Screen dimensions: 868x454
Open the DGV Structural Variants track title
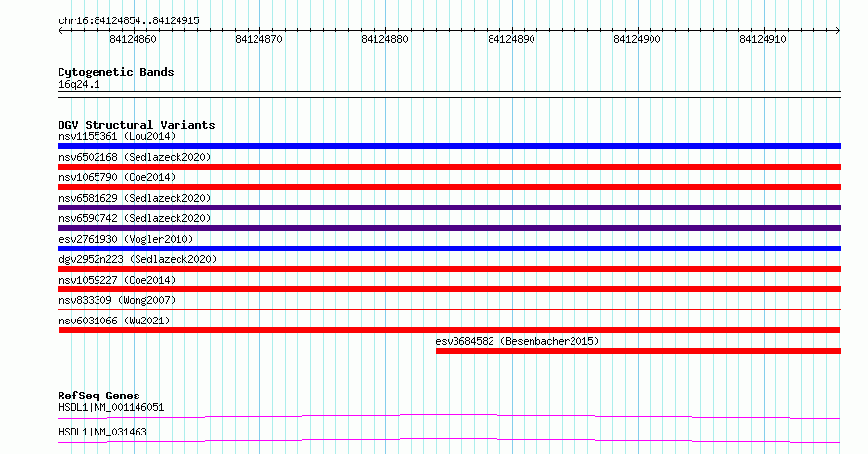137,125
